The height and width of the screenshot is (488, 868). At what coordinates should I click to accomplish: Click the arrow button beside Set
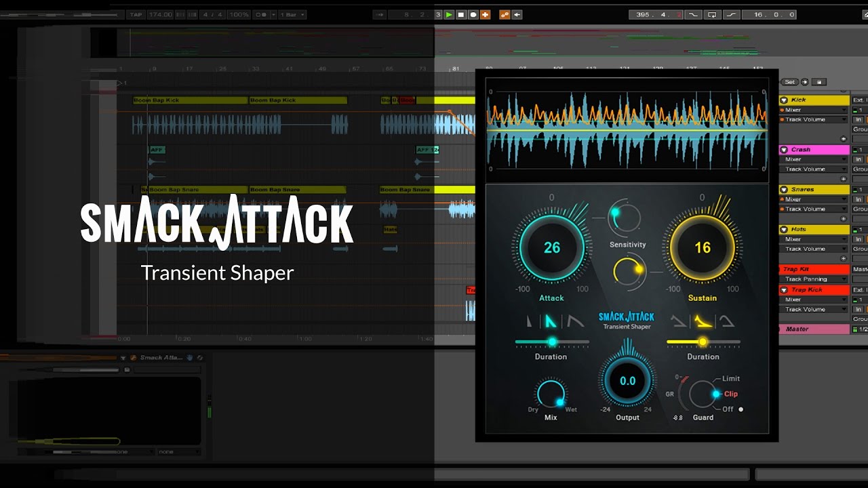pos(805,81)
